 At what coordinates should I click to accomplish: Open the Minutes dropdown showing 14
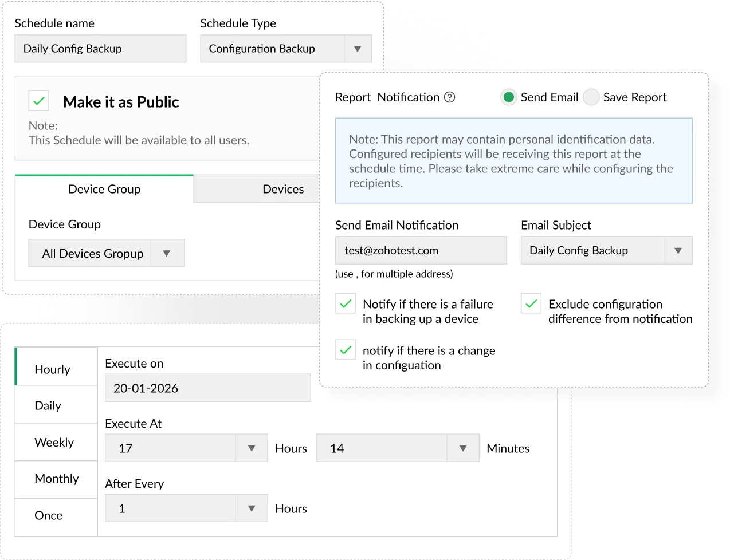pyautogui.click(x=462, y=448)
